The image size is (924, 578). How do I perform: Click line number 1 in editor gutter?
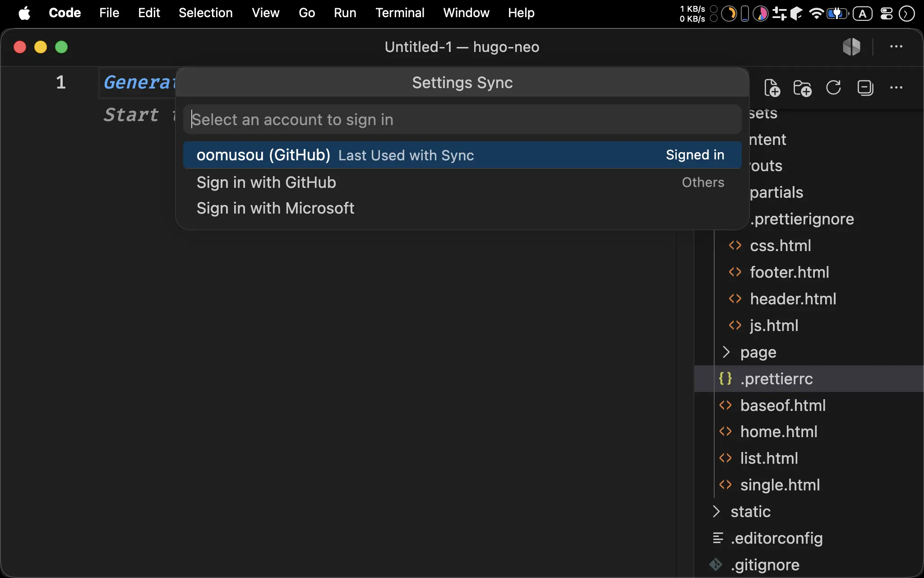60,82
